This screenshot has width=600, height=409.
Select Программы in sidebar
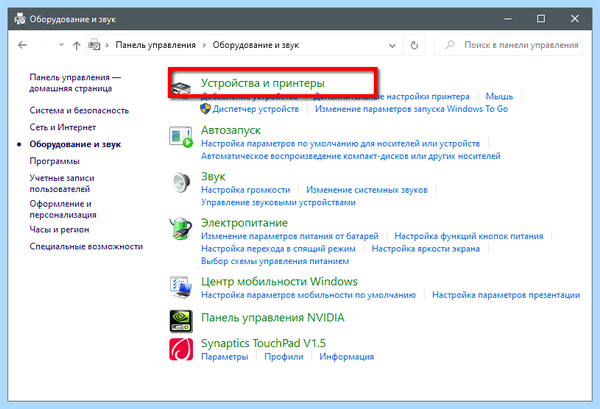tap(54, 161)
